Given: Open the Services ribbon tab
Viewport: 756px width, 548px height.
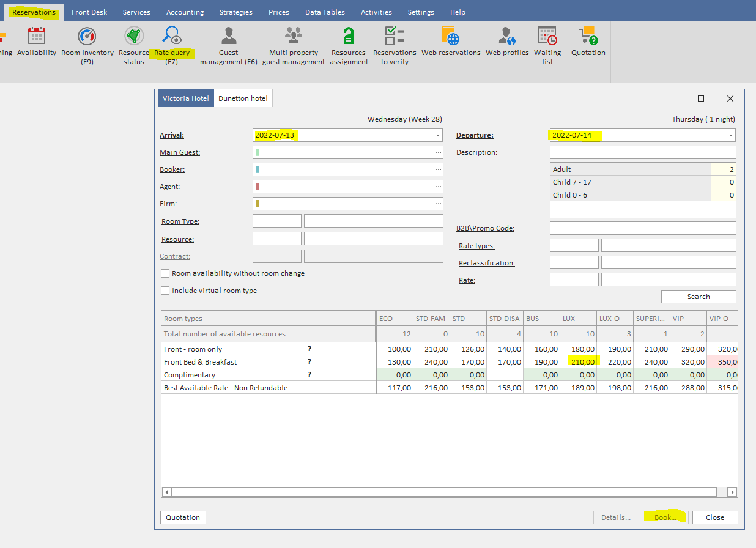Looking at the screenshot, I should click(x=136, y=12).
